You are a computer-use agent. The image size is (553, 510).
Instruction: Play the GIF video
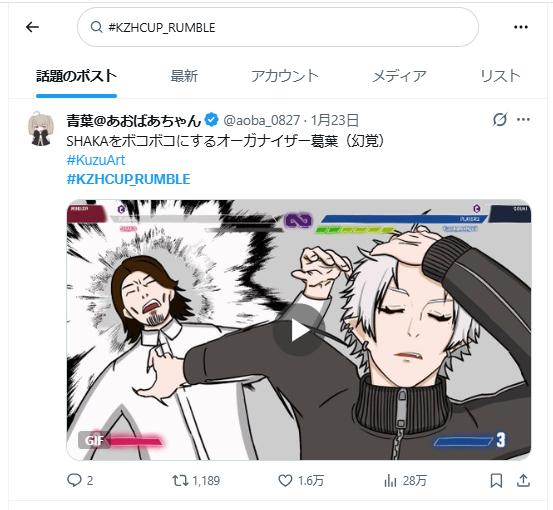tap(299, 330)
